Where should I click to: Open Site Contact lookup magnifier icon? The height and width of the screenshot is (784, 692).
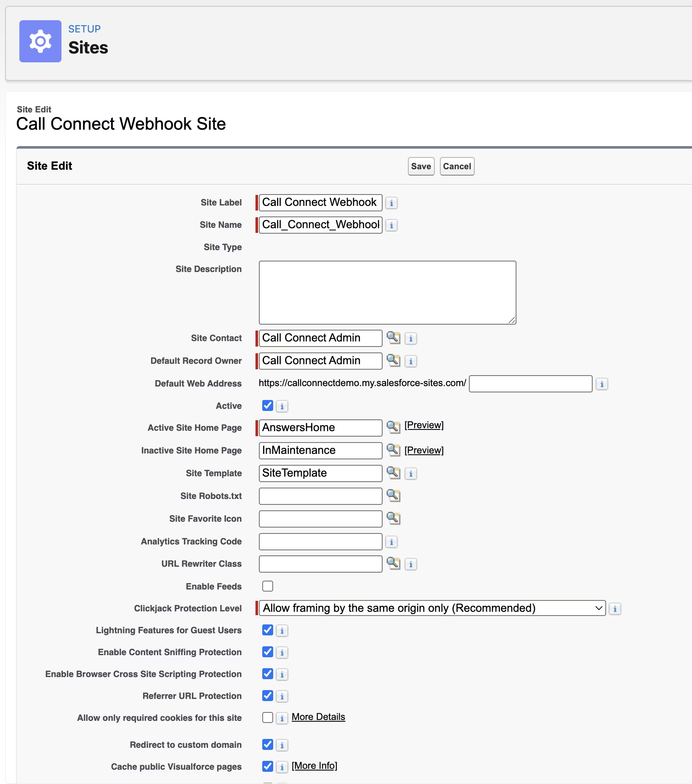[393, 338]
